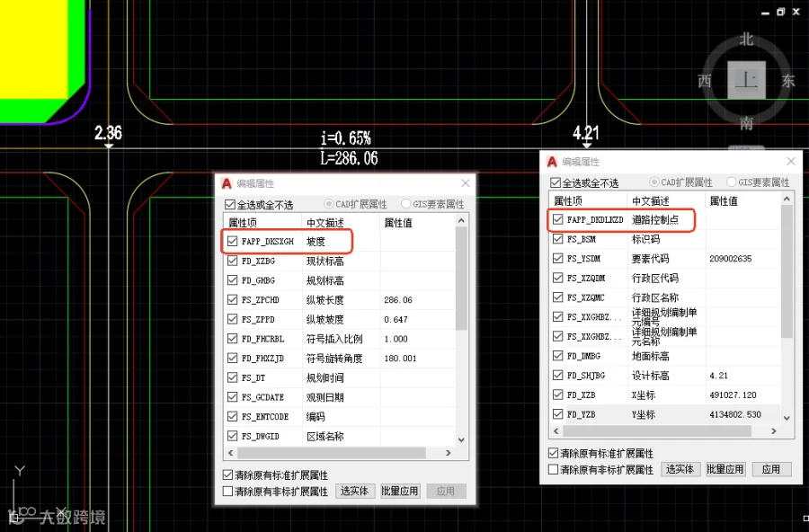Toggle FS_XZQDM 行政区代码 checkbox
809x532 pixels.
click(x=557, y=278)
